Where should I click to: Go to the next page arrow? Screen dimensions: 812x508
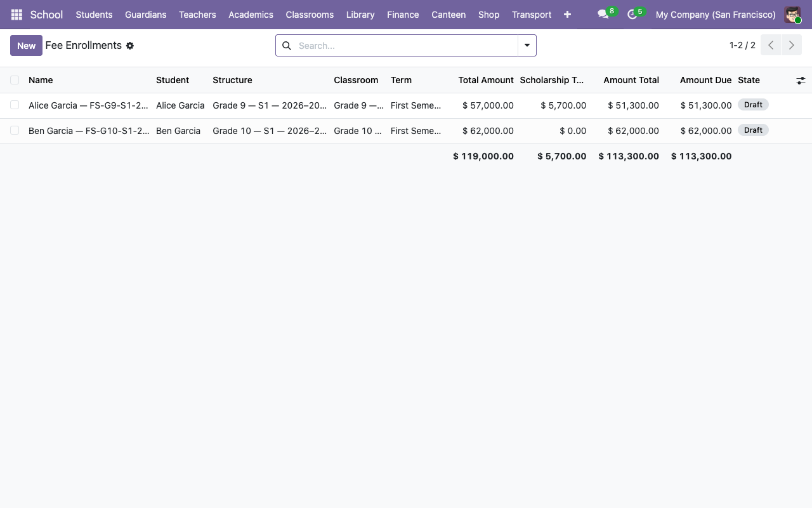791,45
